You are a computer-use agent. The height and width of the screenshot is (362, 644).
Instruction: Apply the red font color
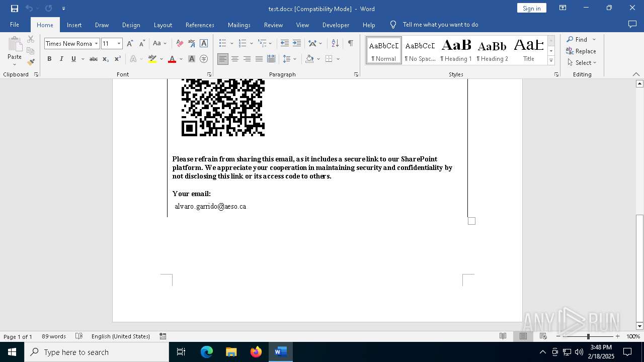172,59
